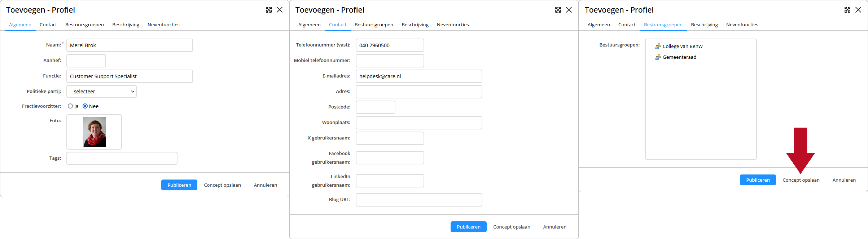Select College van BenW in the list

coord(683,46)
